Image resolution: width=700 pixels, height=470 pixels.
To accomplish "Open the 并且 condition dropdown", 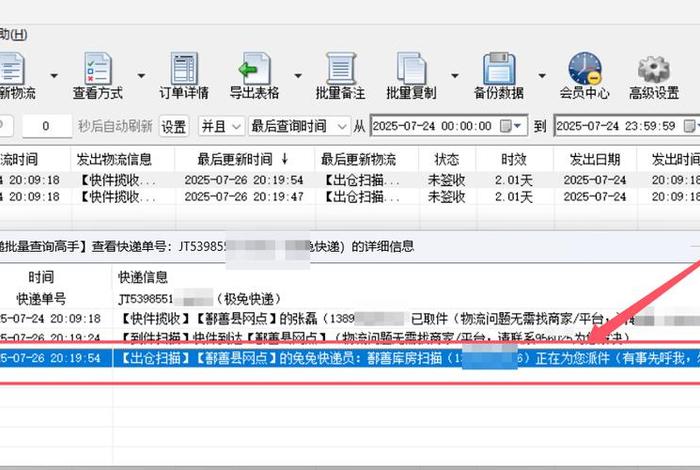I will 221,126.
